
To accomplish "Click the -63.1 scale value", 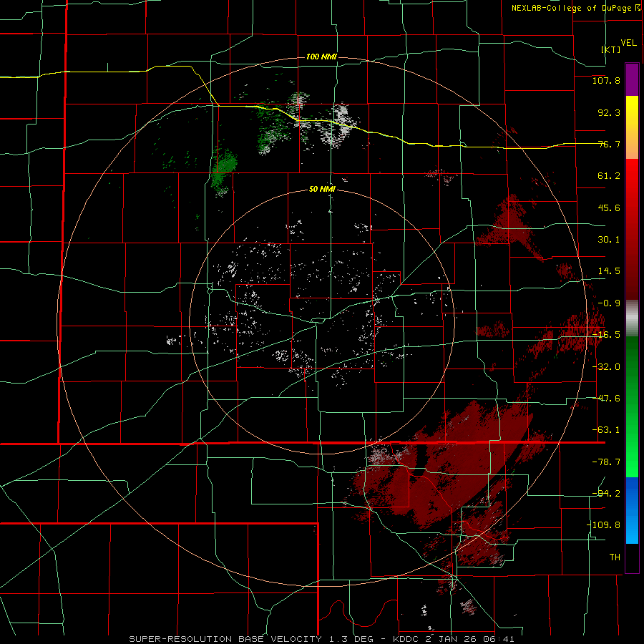I will (606, 430).
